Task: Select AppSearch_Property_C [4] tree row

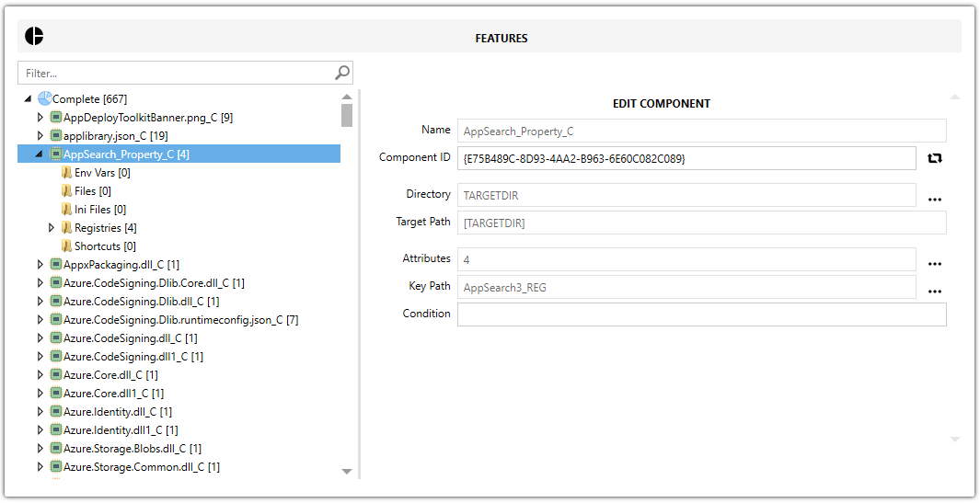Action: 179,154
